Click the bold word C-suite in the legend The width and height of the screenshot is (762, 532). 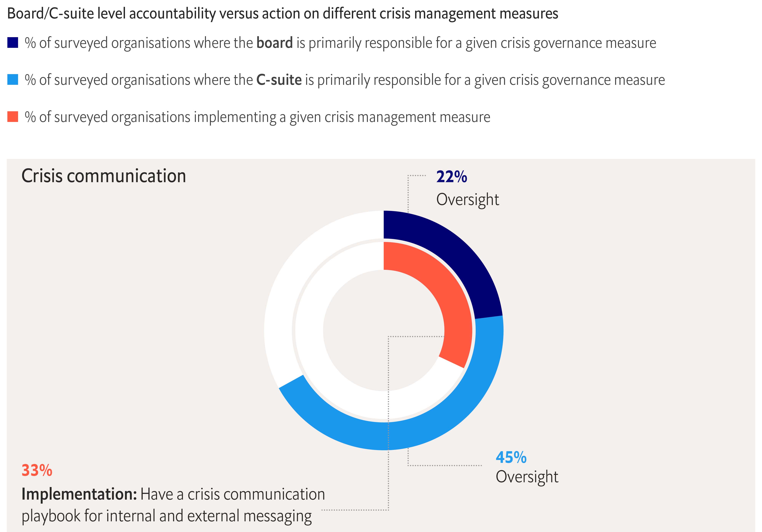click(x=279, y=80)
